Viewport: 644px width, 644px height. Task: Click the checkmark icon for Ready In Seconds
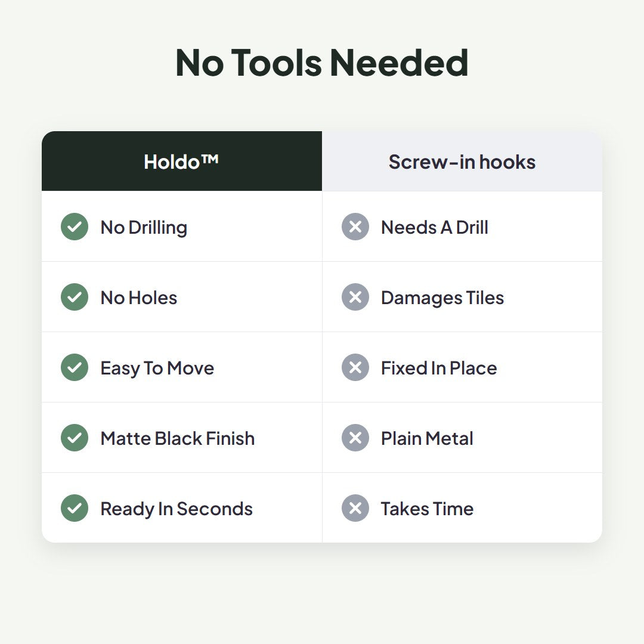[75, 508]
